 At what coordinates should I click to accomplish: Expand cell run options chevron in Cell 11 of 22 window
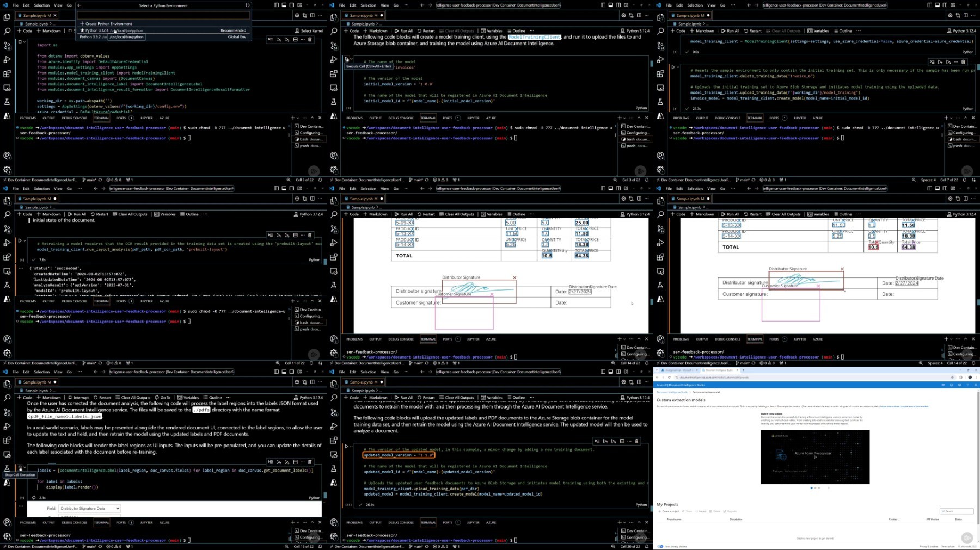click(24, 240)
